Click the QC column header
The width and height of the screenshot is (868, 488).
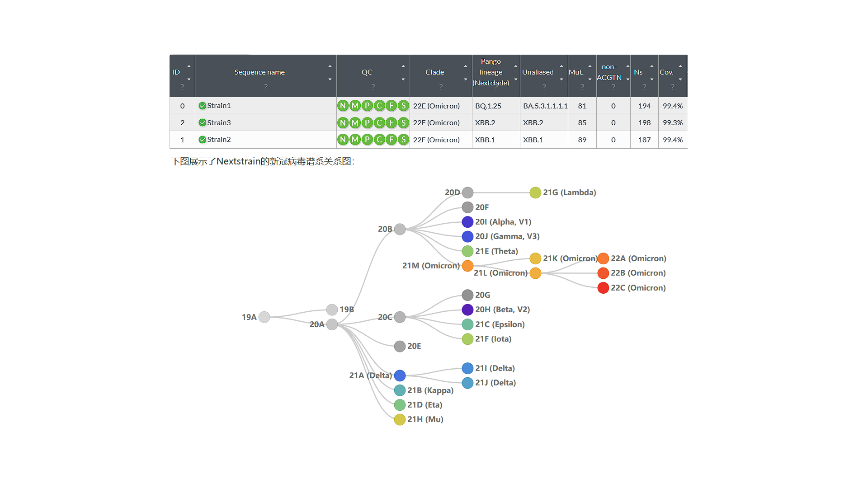point(367,72)
